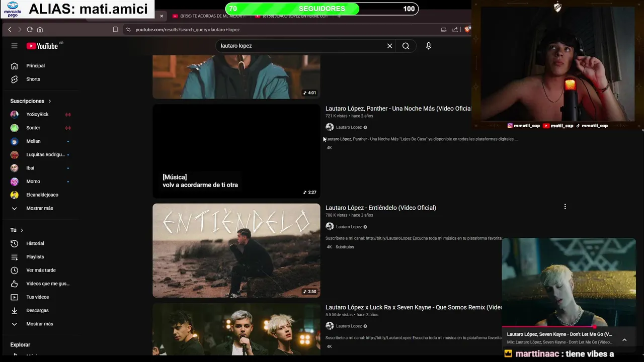Click the cast icon in address bar
This screenshot has width=644, height=362.
click(444, 30)
